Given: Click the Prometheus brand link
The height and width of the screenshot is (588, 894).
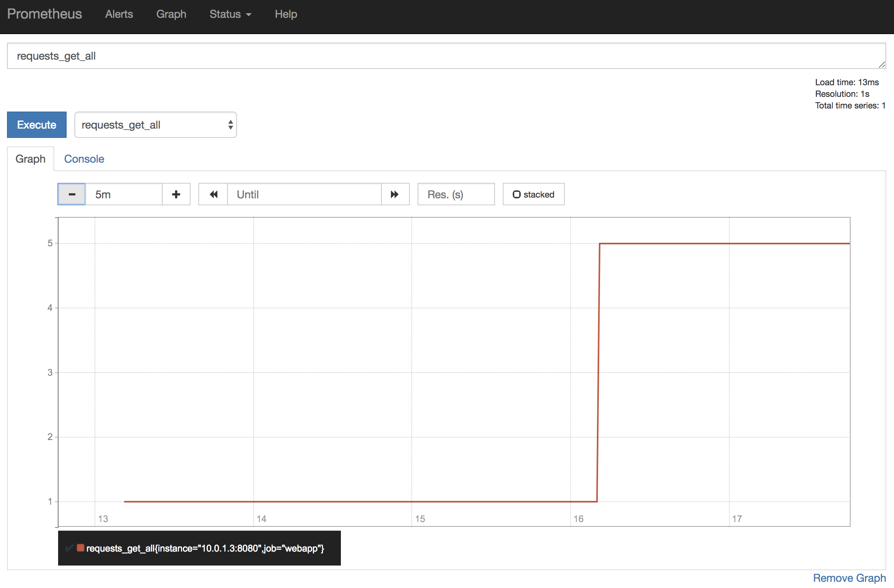Looking at the screenshot, I should coord(45,14).
